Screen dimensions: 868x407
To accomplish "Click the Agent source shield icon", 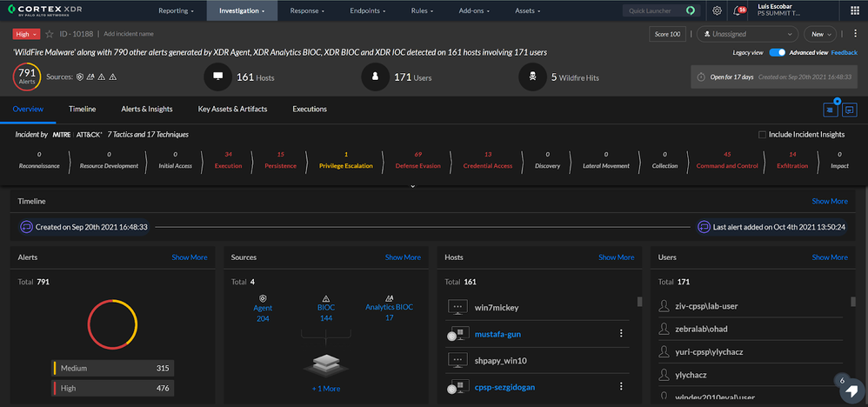I will [262, 297].
